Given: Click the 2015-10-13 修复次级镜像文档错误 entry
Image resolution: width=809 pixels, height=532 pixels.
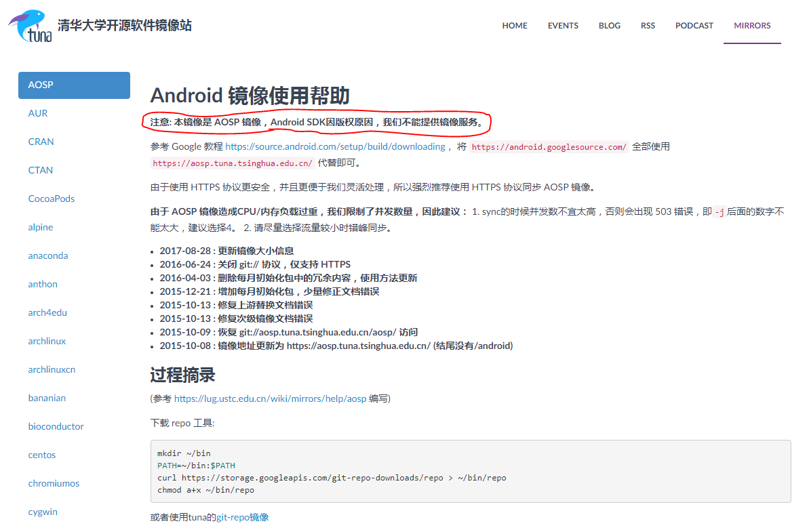Looking at the screenshot, I should click(x=236, y=319).
